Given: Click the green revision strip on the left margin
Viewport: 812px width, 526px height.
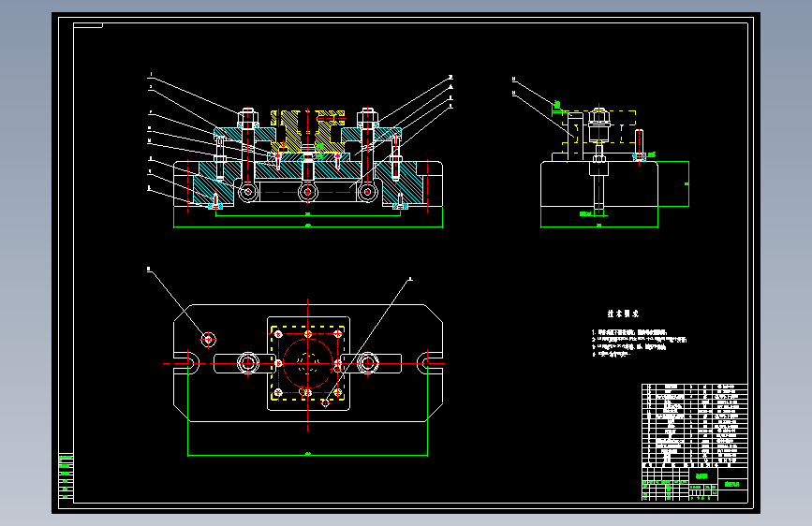Looking at the screenshot, I should (x=66, y=476).
